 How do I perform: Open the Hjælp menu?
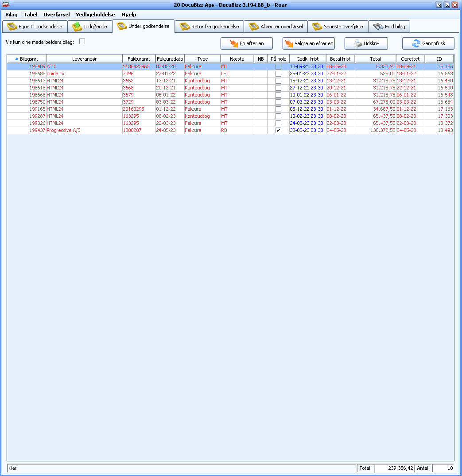point(128,15)
